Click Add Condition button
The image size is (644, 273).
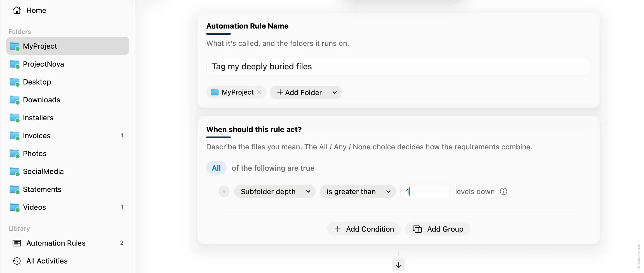coord(364,229)
